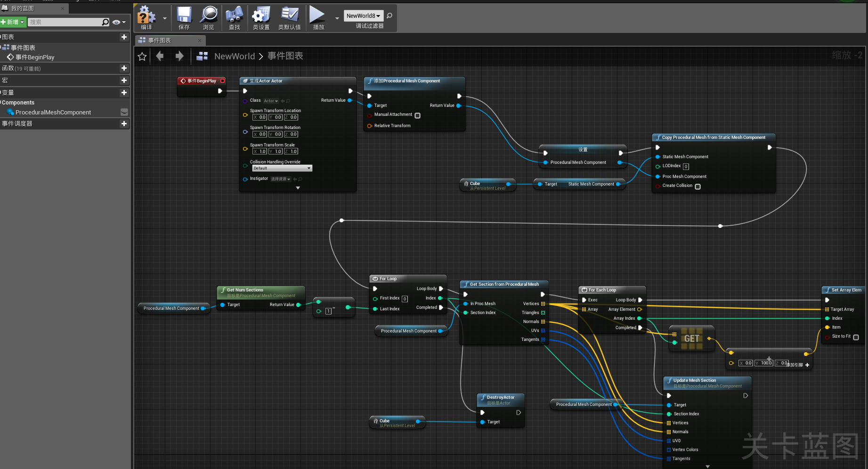Open NewWorld in the breadcrumb path
This screenshot has width=868, height=469.
(x=234, y=56)
